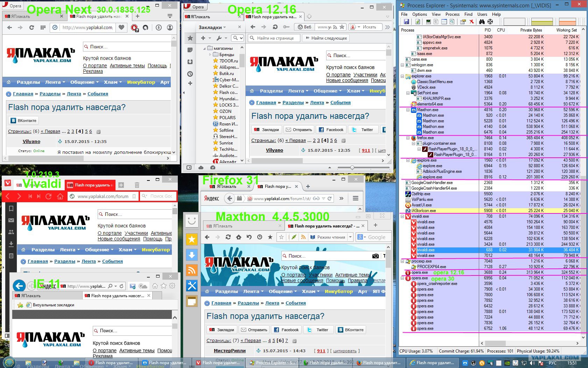The width and height of the screenshot is (588, 368).
Task: Toggle Show Lower Pane icon in Process Explorer
Action: (x=444, y=22)
